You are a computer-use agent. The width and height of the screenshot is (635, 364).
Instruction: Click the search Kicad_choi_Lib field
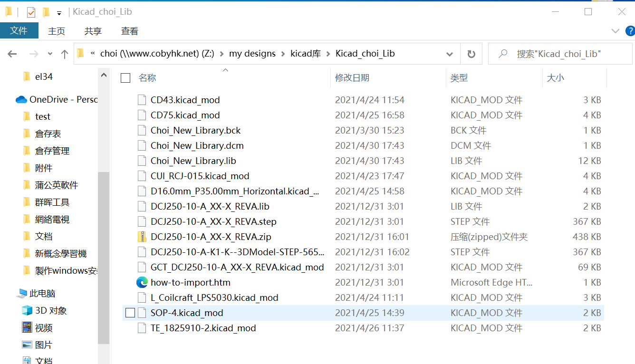click(560, 54)
